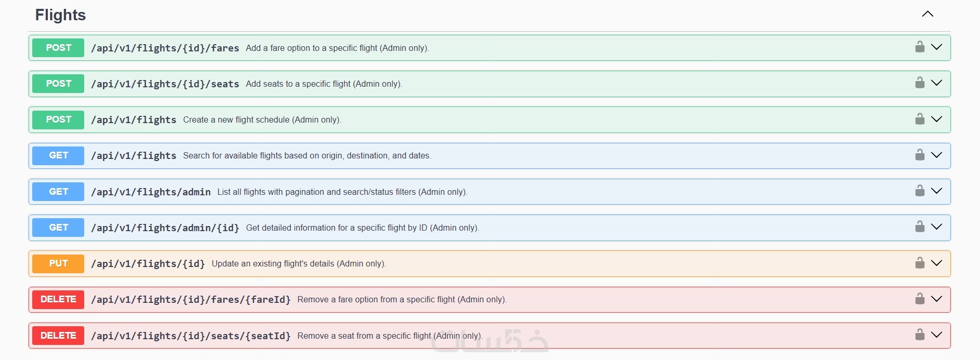The width and height of the screenshot is (980, 360).
Task: Click the lock icon on GET flights/admin row
Action: click(x=920, y=191)
